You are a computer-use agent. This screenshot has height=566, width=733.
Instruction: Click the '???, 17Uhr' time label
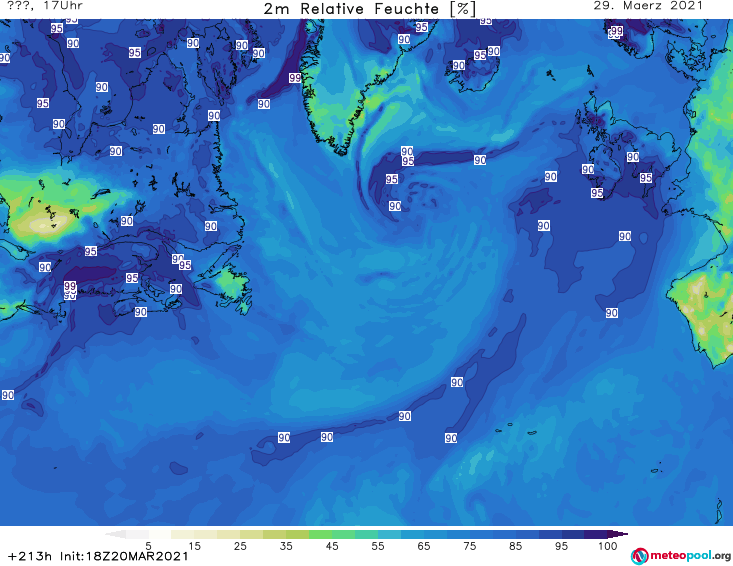coord(44,6)
